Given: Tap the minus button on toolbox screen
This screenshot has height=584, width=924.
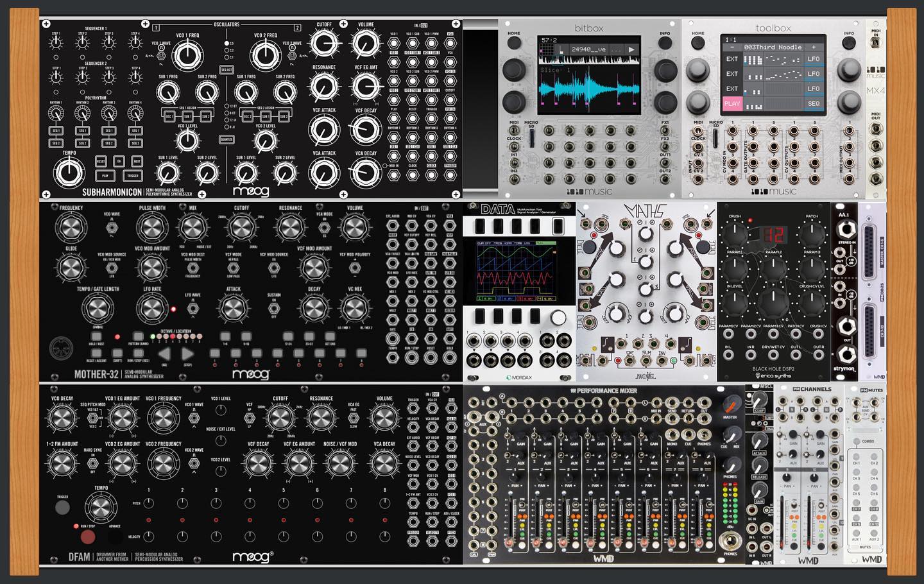Looking at the screenshot, I should (x=732, y=47).
